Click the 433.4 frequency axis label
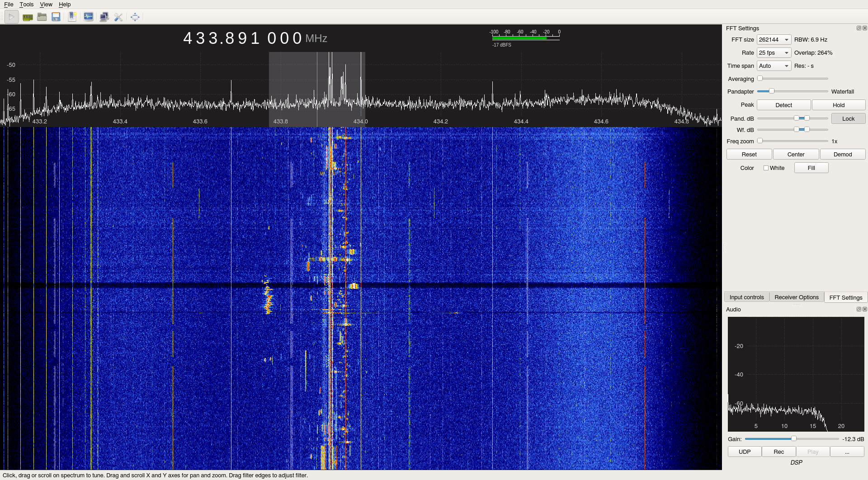Viewport: 868px width, 480px height. [120, 122]
